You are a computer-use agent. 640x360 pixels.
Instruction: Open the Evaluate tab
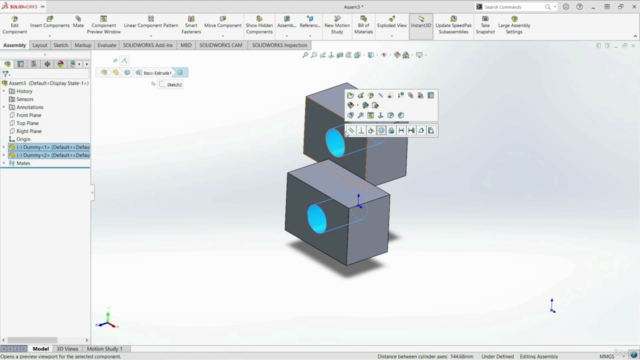[107, 45]
